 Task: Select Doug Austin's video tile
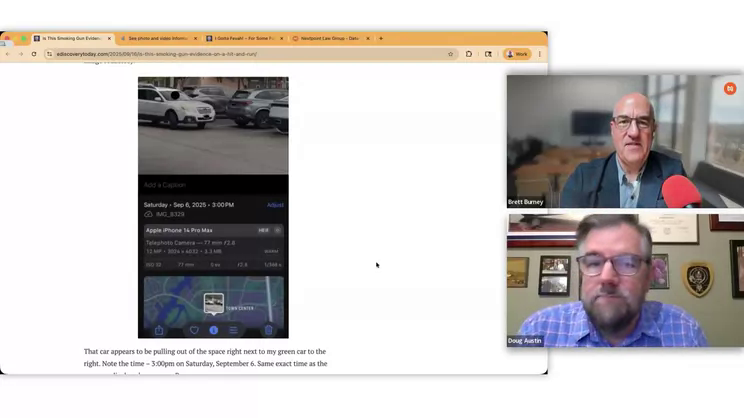[625, 281]
